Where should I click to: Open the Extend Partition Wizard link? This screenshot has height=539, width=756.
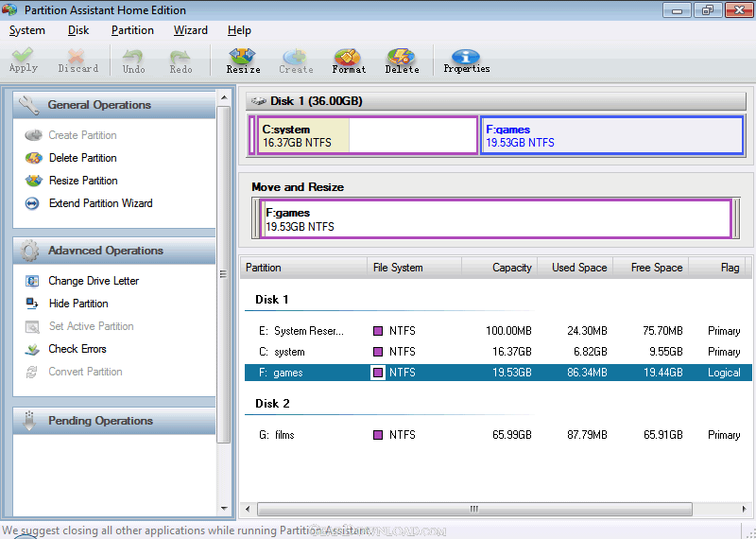[101, 203]
